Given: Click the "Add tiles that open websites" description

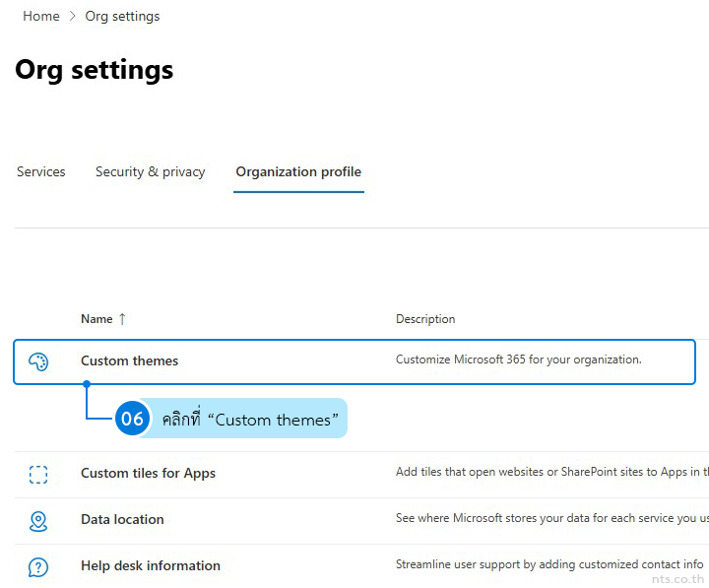Looking at the screenshot, I should [x=551, y=472].
